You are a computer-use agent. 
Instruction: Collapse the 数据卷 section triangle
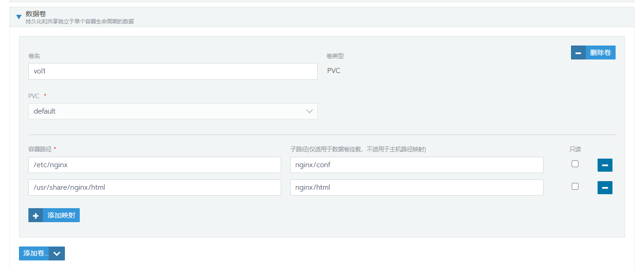tap(18, 17)
